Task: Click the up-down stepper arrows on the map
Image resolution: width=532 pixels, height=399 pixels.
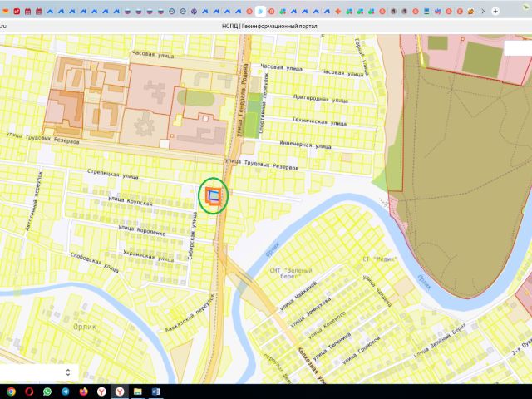Action: [x=68, y=372]
